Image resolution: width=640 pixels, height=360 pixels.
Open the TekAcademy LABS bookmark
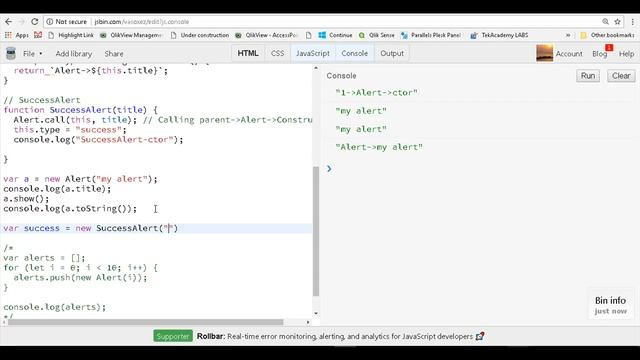[499, 35]
